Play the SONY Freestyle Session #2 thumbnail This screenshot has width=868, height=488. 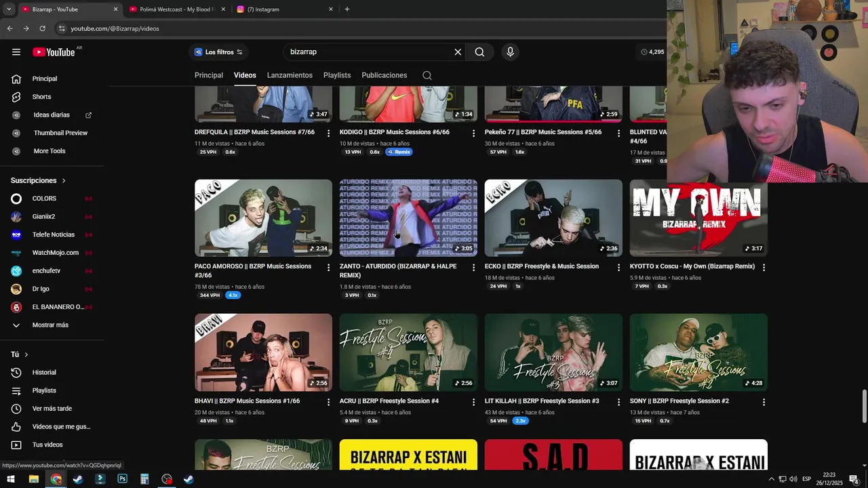[698, 352]
